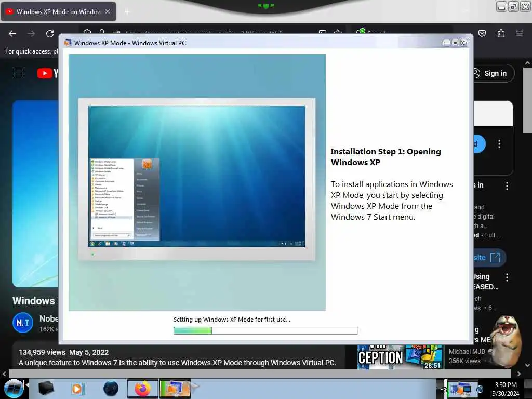Open the three-dot menu below Sign in
The height and width of the screenshot is (399, 532).
coord(499,144)
